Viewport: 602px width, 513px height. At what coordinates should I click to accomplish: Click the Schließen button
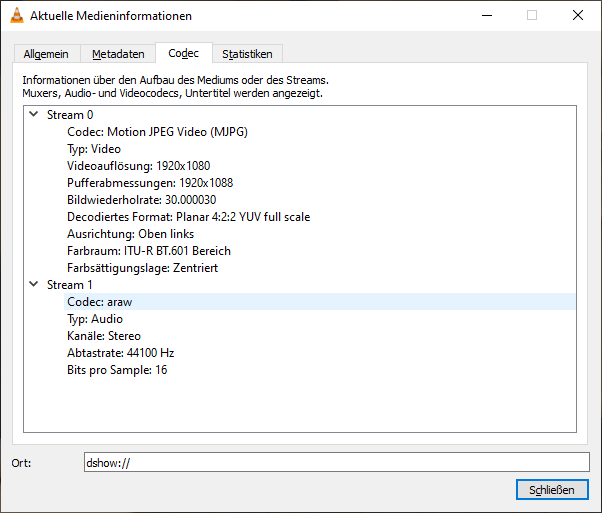pos(552,490)
